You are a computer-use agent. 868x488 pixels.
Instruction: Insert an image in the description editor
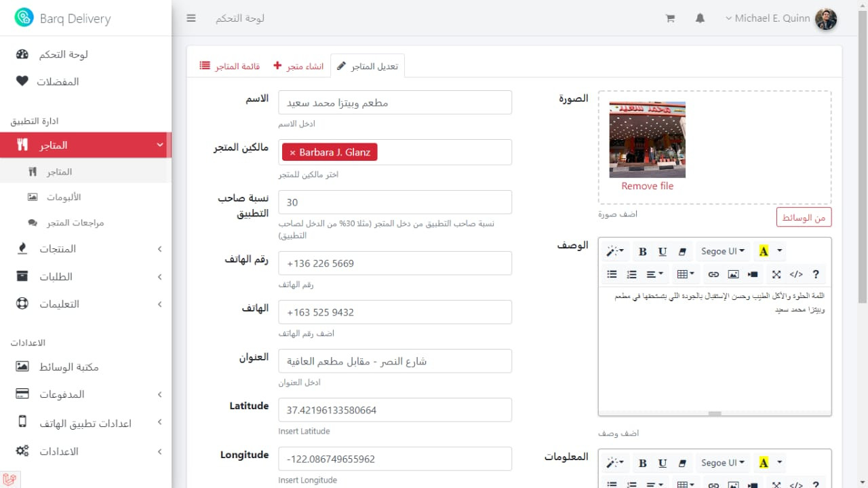pyautogui.click(x=733, y=274)
